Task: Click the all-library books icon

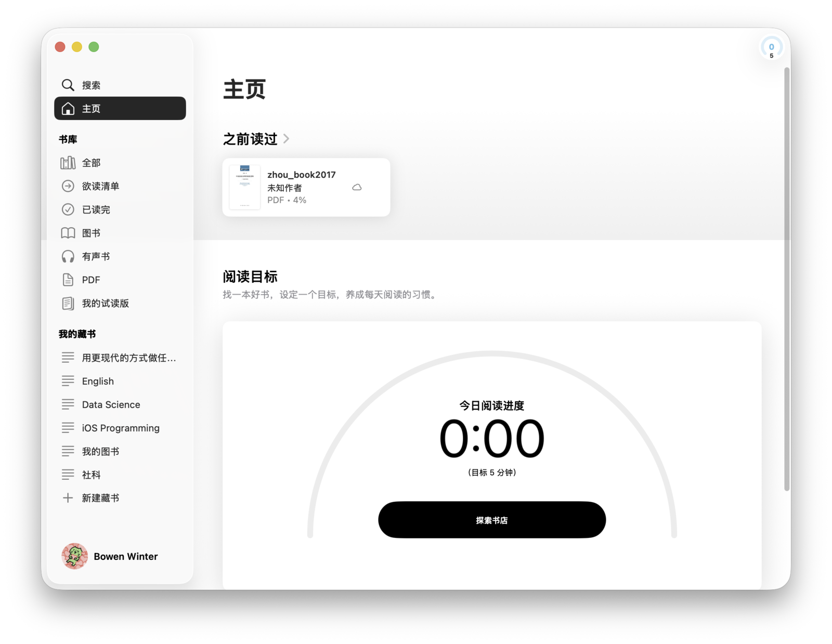Action: click(x=68, y=163)
